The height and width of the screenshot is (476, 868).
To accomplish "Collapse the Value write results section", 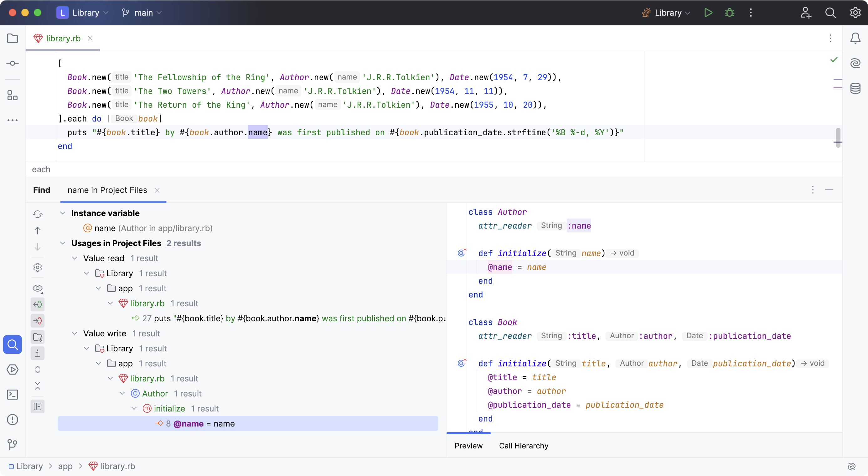I will point(75,334).
